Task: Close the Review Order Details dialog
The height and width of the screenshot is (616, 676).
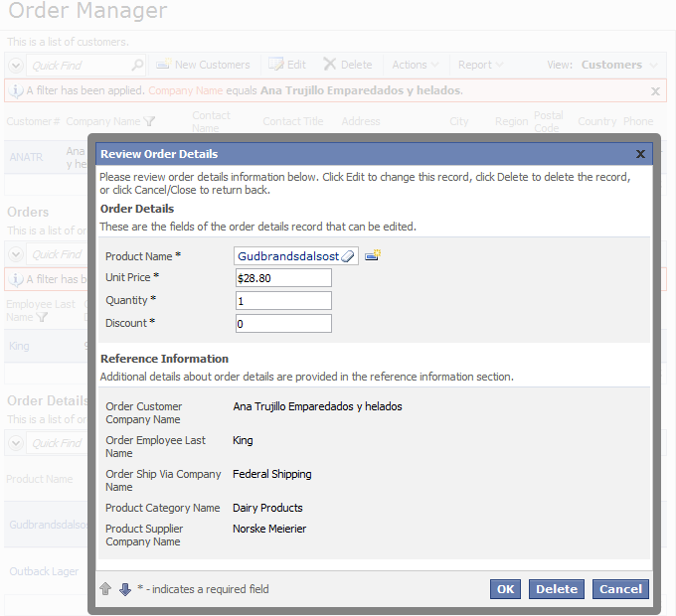Action: 640,154
